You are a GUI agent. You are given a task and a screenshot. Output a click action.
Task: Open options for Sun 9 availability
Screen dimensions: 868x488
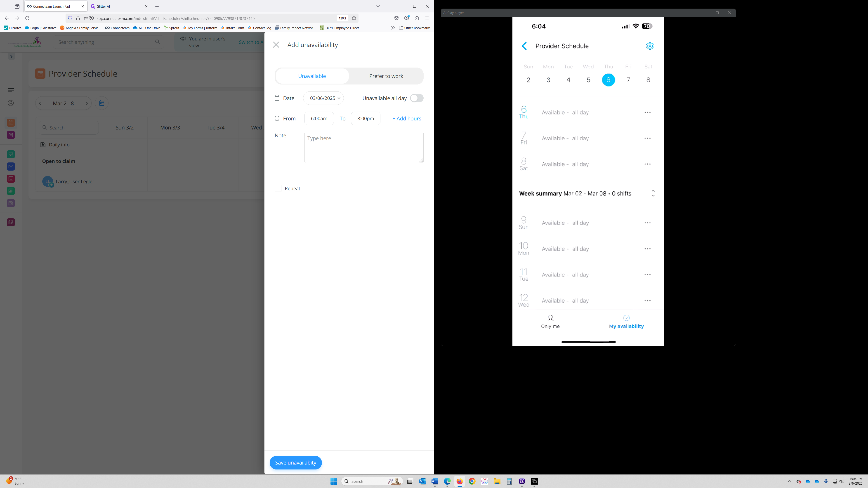pyautogui.click(x=647, y=223)
